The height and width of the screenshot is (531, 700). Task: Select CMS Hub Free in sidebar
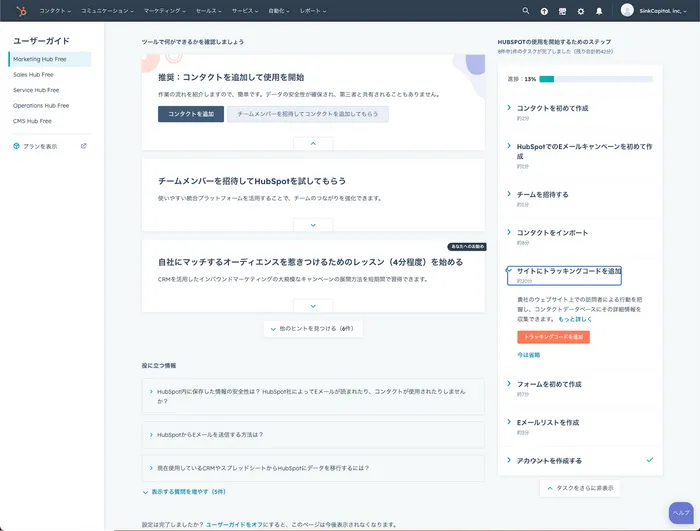[x=32, y=121]
